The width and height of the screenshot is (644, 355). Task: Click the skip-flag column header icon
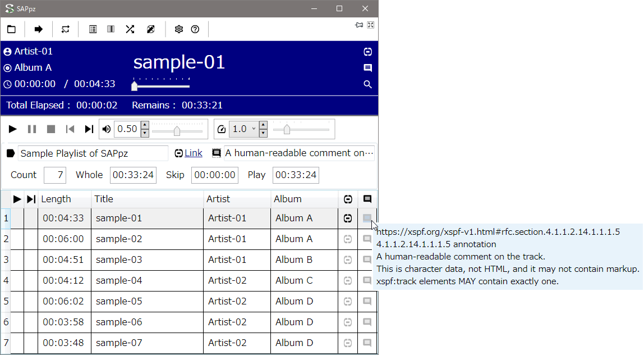coord(31,199)
